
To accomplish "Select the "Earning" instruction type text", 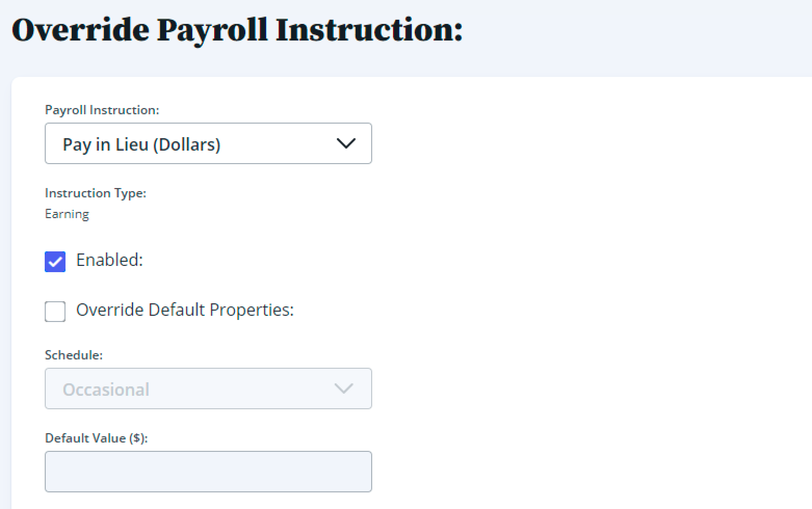I will click(x=67, y=215).
